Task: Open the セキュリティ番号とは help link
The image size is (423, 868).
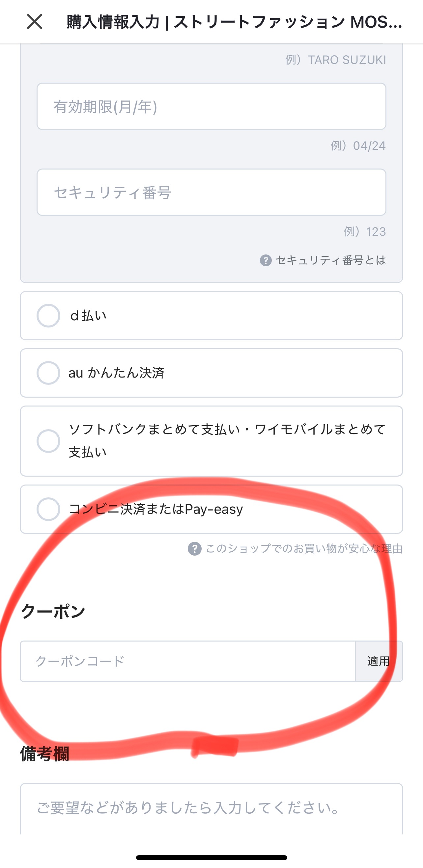Action: point(331,260)
